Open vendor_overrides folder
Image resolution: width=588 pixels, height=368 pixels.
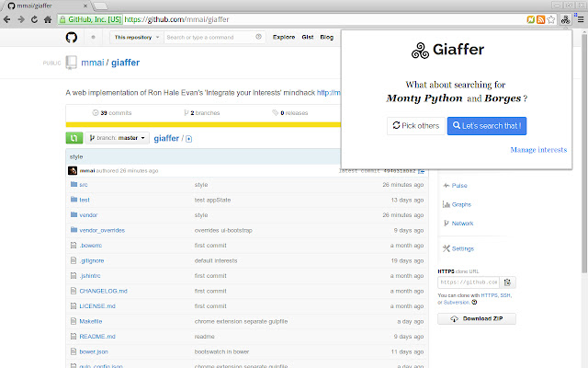[x=102, y=230]
